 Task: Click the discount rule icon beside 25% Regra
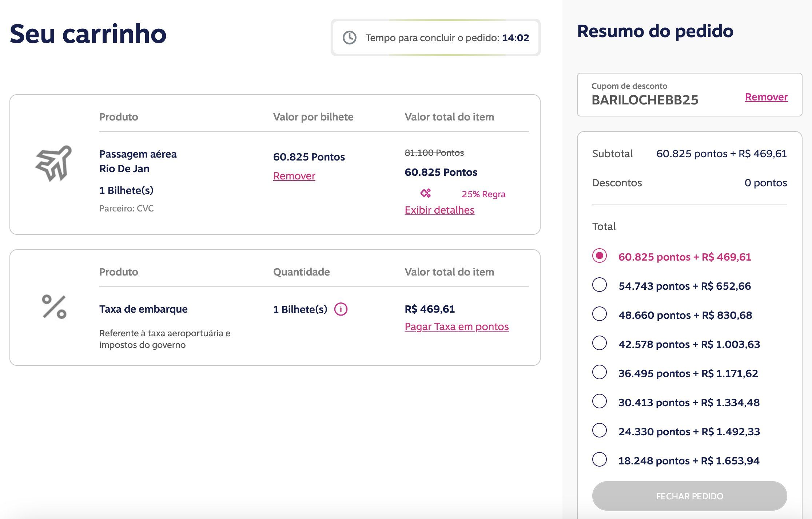(x=426, y=193)
